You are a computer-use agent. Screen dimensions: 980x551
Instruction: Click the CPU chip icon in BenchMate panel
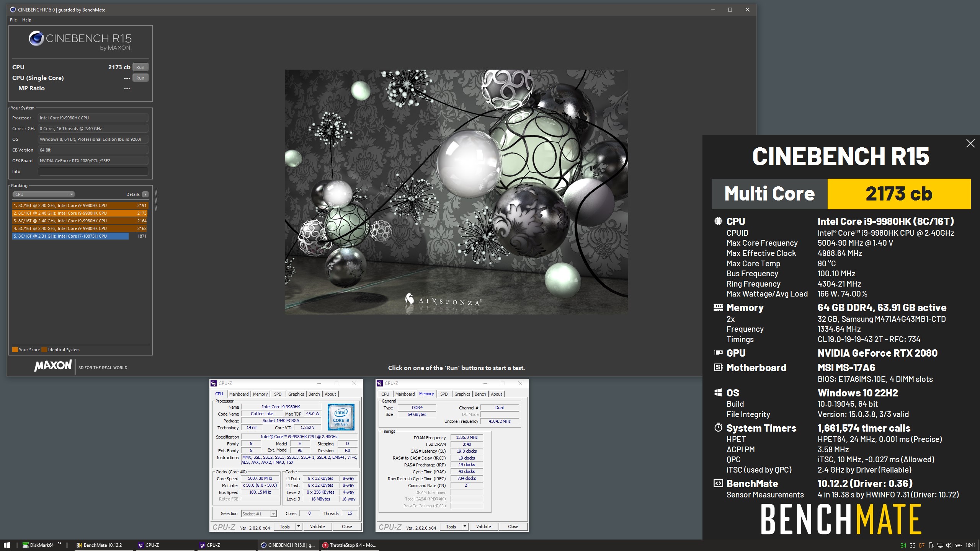pos(718,221)
